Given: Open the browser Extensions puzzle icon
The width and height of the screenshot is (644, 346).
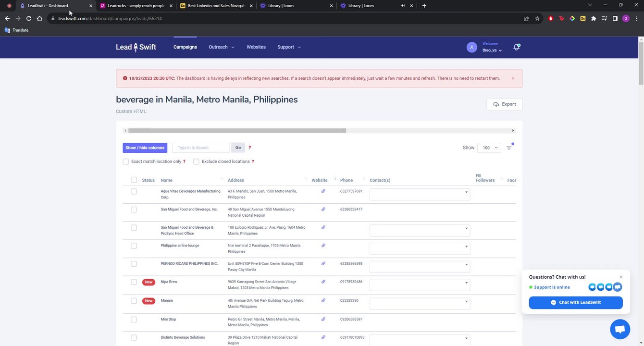Looking at the screenshot, I should [x=594, y=18].
